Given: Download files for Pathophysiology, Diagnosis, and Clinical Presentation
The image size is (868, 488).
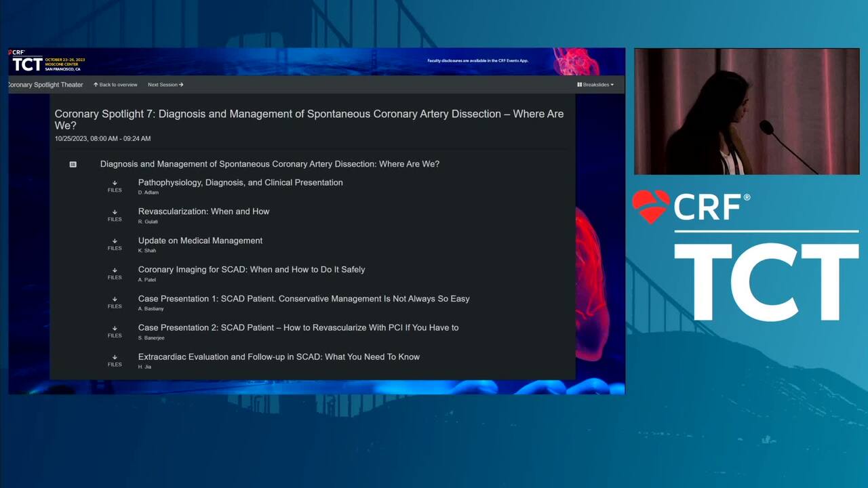Looking at the screenshot, I should point(115,186).
